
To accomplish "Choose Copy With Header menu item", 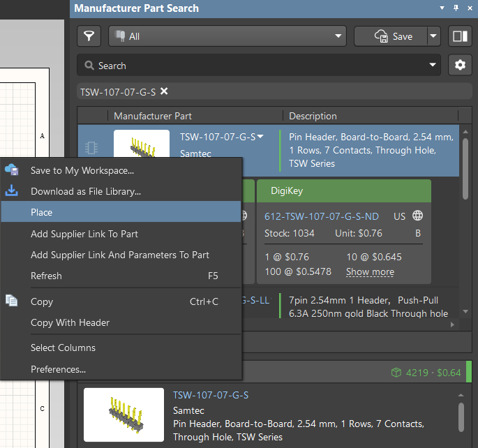I will coord(121,322).
